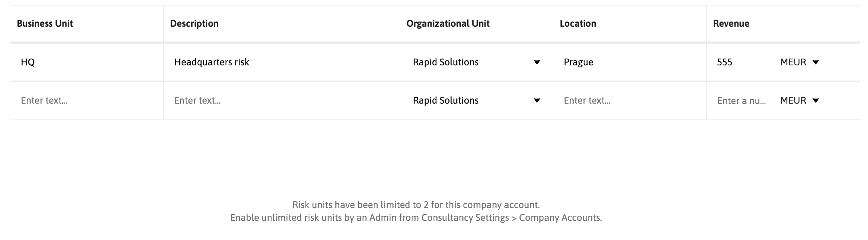
Task: Select the Location column header
Action: (x=578, y=24)
